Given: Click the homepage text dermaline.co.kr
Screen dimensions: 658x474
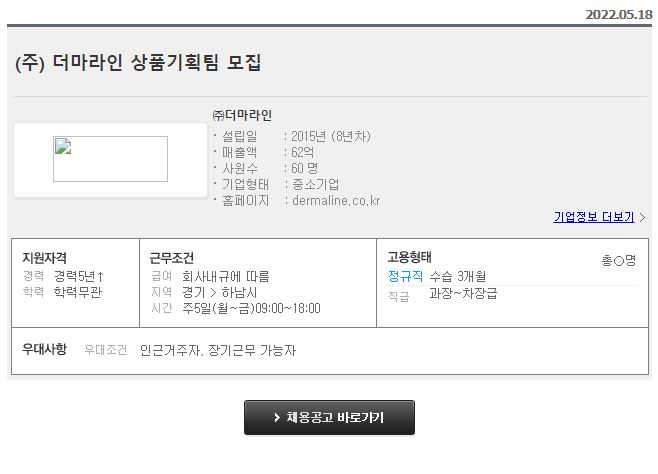Looking at the screenshot, I should pos(336,201).
